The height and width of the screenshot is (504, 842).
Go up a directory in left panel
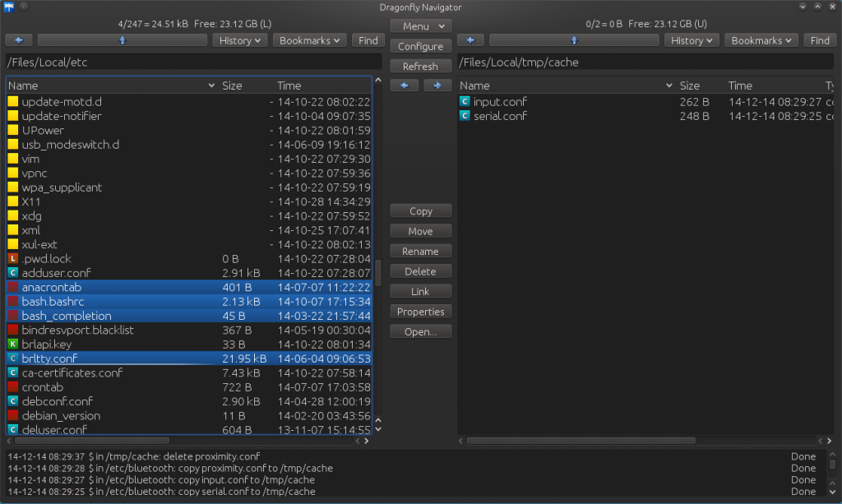tap(122, 40)
